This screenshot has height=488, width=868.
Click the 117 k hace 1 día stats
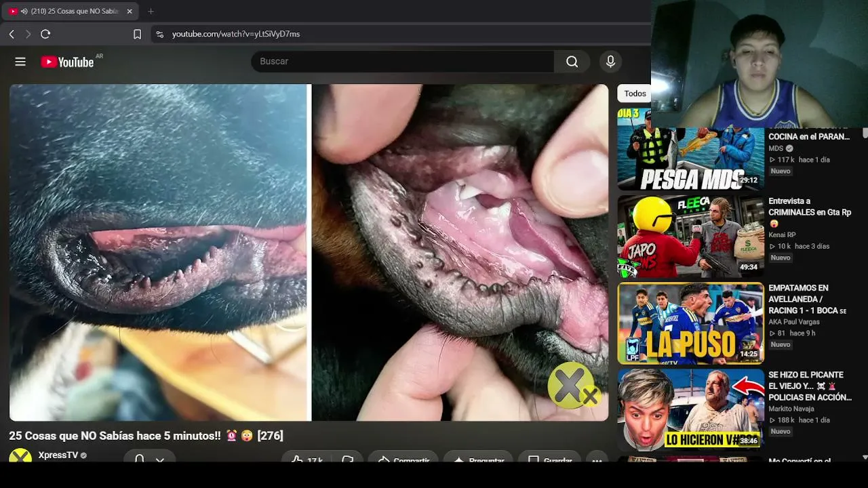coord(800,160)
